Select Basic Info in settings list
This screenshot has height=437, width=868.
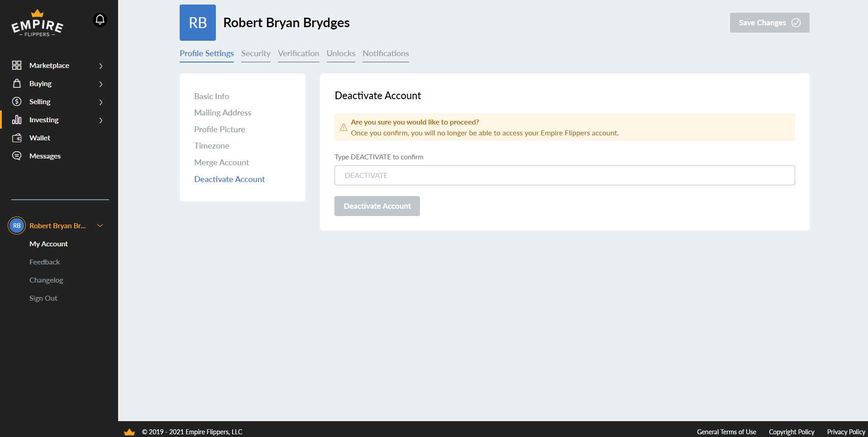tap(211, 96)
